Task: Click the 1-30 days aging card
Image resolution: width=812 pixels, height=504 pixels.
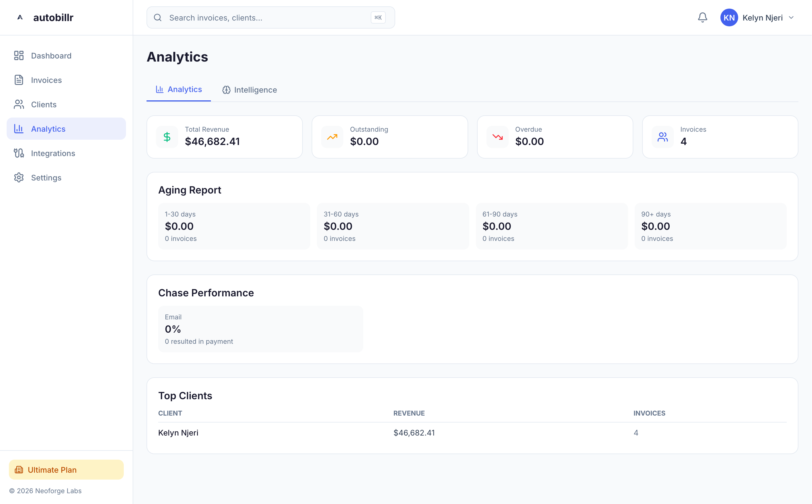Action: tap(234, 226)
